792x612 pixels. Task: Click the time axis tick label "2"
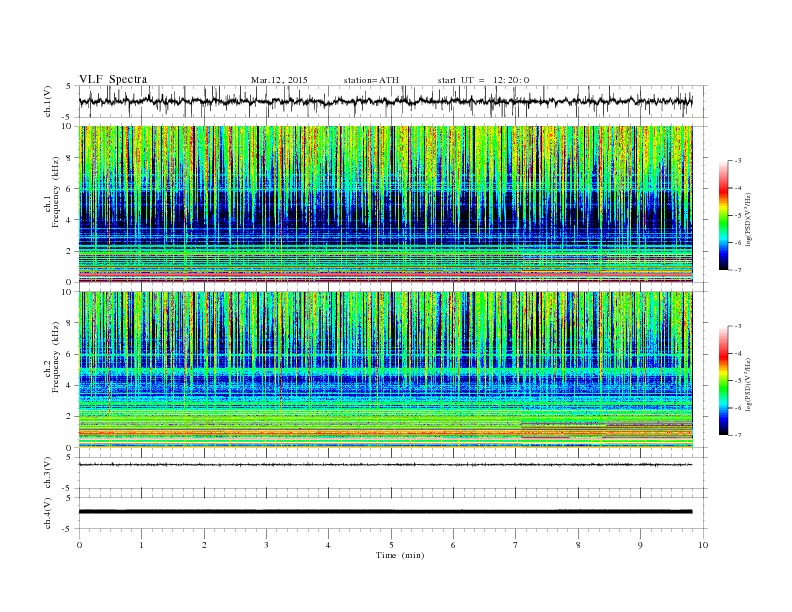point(204,545)
